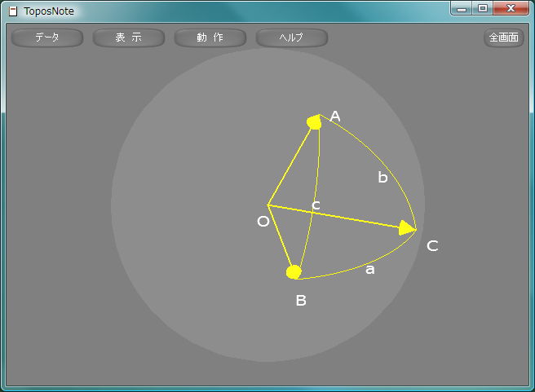
Task: Click the yellow point at vertex B
Action: click(x=294, y=272)
